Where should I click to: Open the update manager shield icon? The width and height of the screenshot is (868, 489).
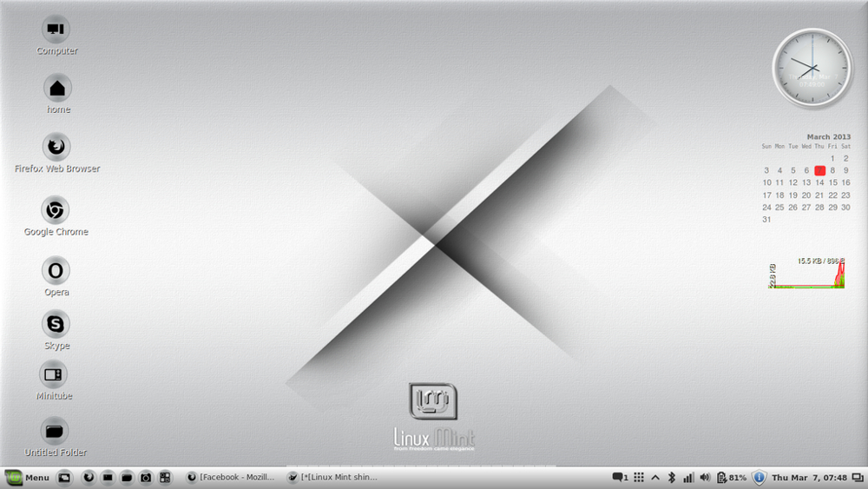pos(759,478)
